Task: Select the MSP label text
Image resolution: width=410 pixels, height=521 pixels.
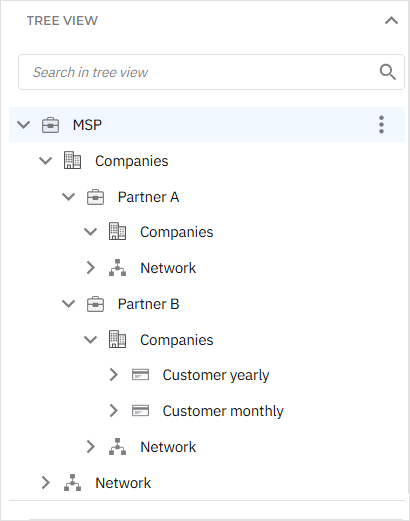Action: pos(87,125)
